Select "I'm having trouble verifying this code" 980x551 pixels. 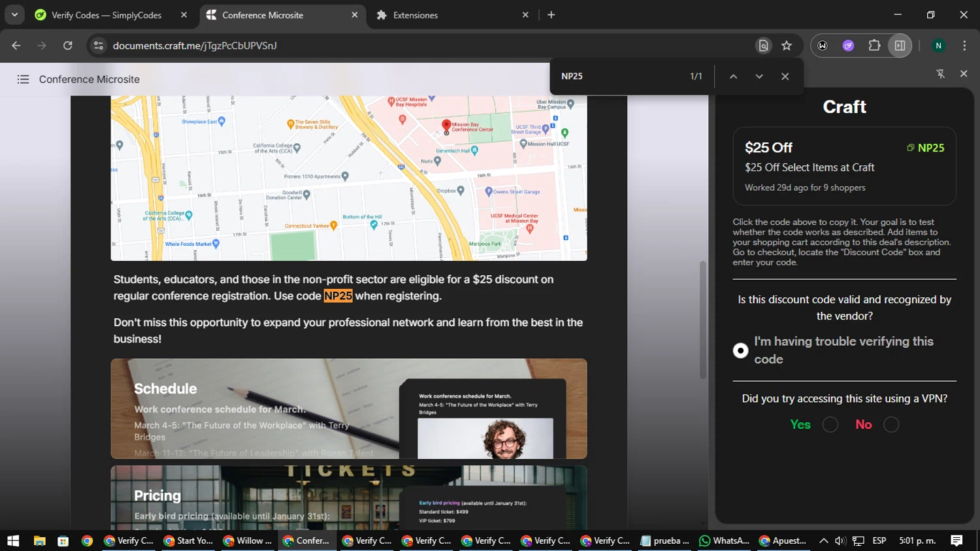tap(740, 350)
